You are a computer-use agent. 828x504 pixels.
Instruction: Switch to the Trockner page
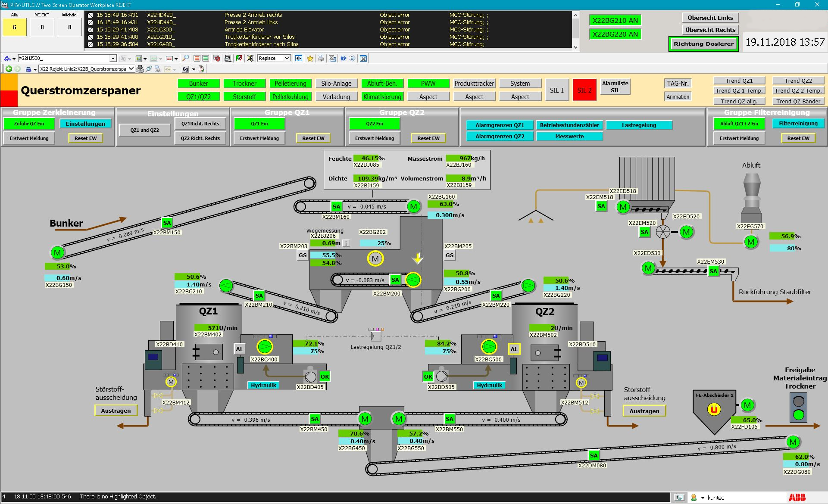point(244,84)
